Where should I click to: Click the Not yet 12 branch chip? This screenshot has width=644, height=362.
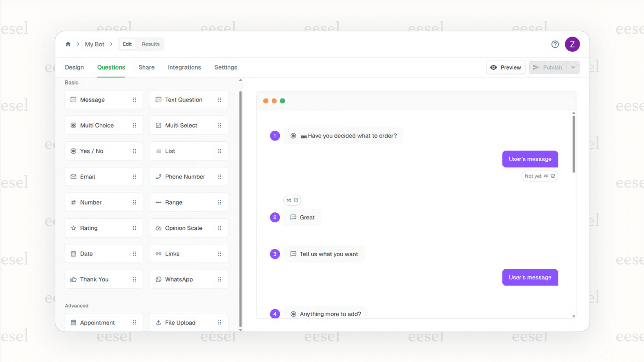point(540,176)
